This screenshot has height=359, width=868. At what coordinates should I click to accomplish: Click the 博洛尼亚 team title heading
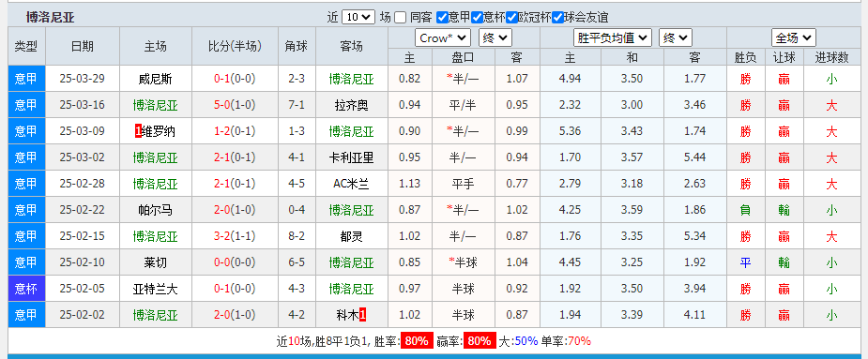click(51, 17)
